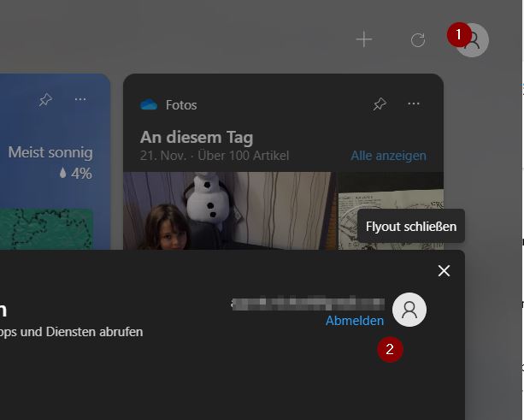Click the Fotos widget title

coord(181,105)
